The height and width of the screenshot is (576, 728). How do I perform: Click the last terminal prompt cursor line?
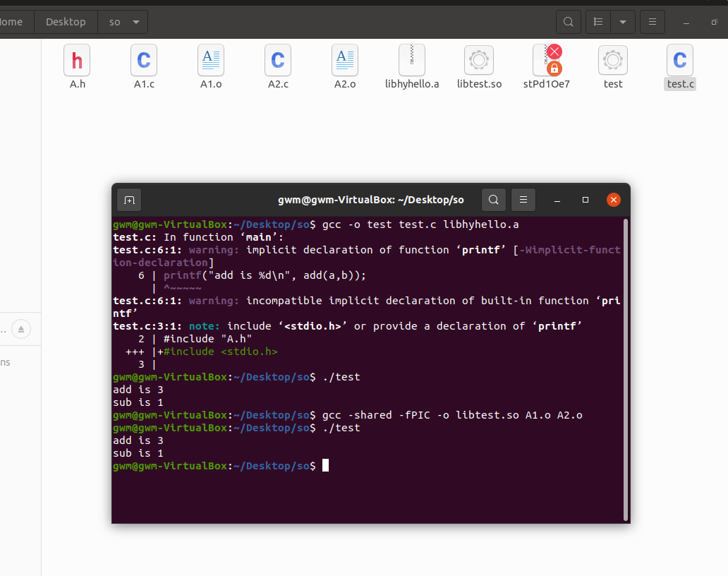tap(221, 466)
